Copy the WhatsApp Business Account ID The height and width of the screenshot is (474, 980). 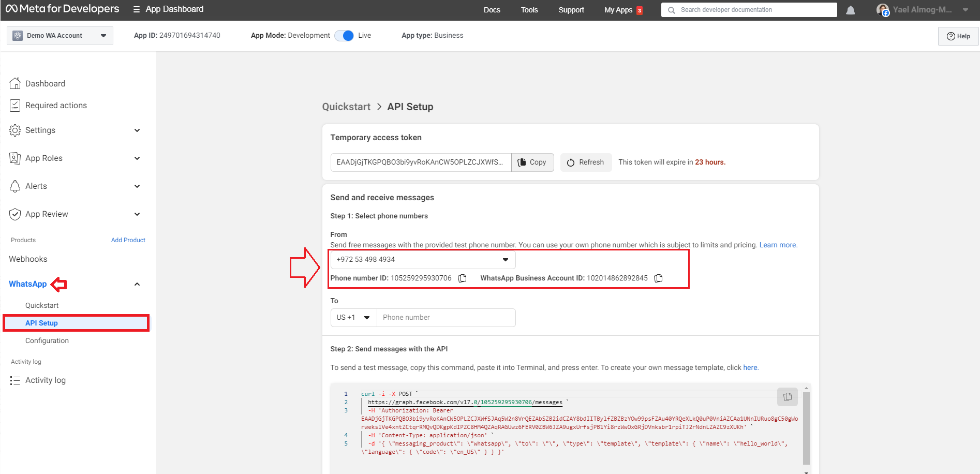658,278
